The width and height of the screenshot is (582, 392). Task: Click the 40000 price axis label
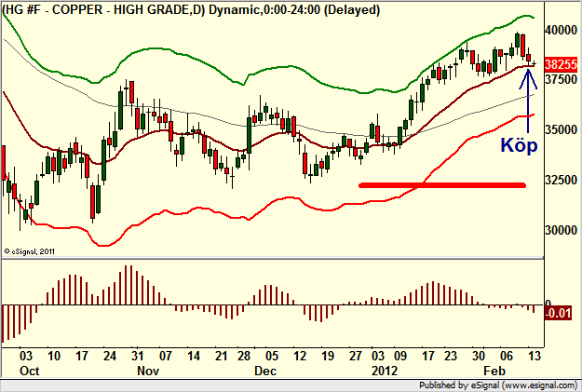pyautogui.click(x=561, y=30)
